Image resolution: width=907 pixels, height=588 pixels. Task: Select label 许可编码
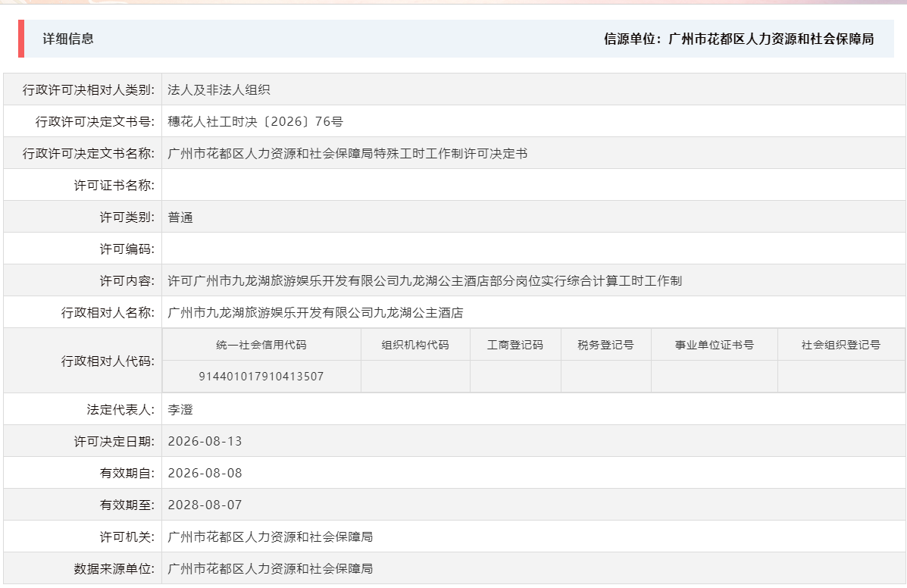[127, 249]
